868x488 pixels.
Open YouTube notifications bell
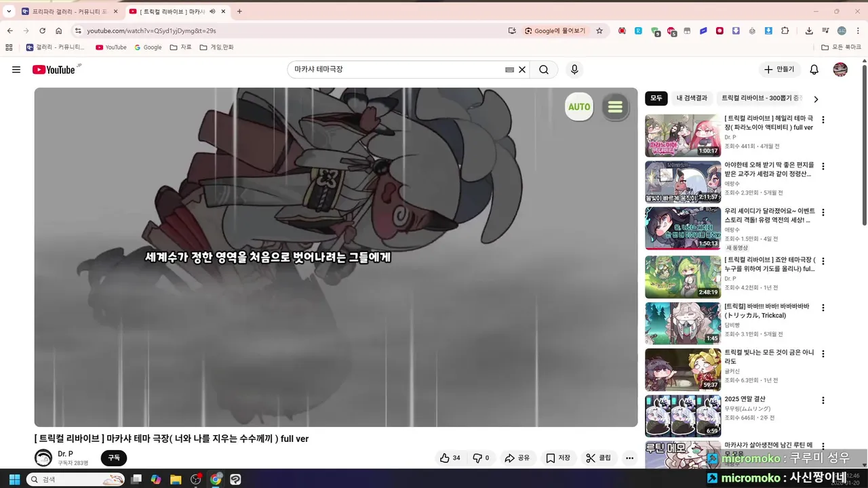pyautogui.click(x=814, y=70)
